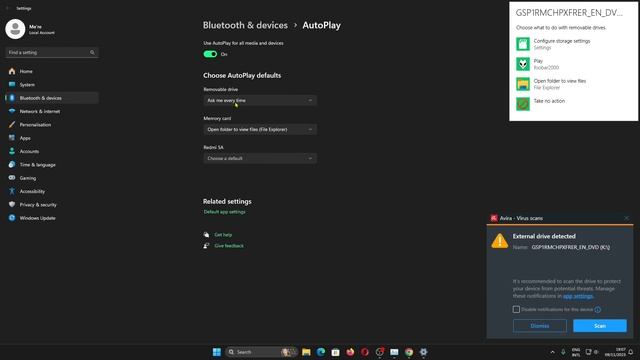640x360 pixels.
Task: Open File Explorer from taskbar
Action: pyautogui.click(x=306, y=352)
